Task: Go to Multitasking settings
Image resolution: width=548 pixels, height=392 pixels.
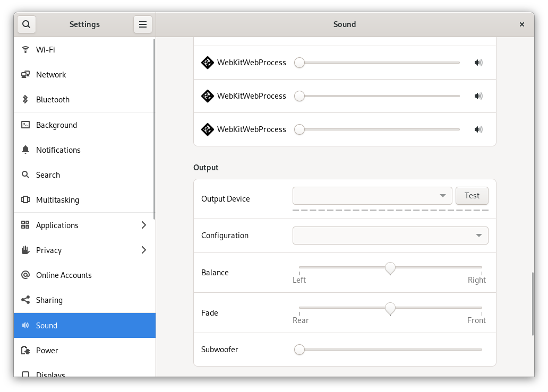Action: 84,199
